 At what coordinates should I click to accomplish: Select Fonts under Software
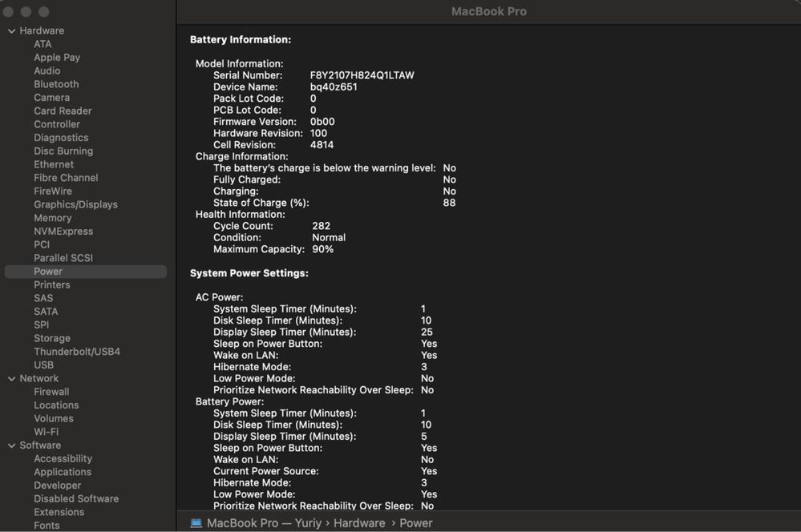(x=47, y=526)
